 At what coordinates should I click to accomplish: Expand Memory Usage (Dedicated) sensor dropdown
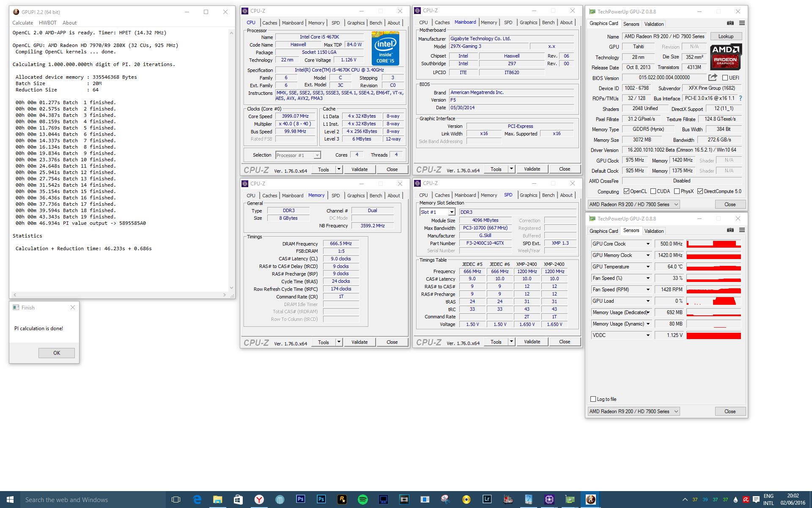point(647,312)
